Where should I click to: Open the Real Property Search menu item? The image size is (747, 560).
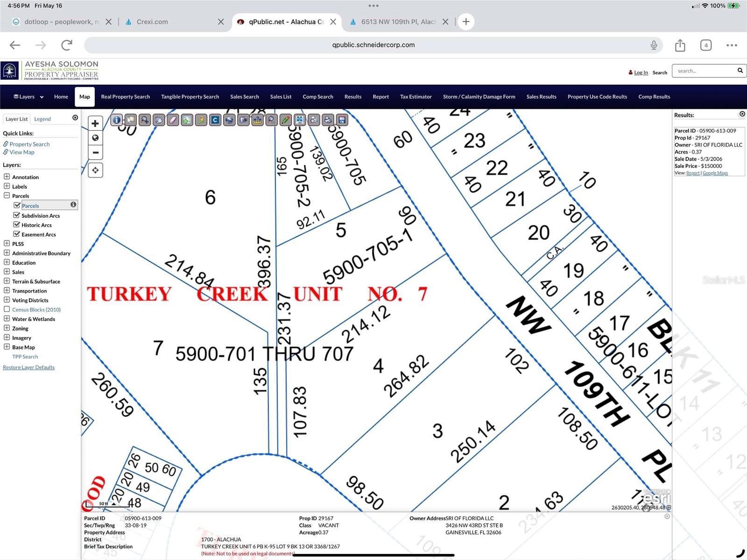[x=125, y=97]
